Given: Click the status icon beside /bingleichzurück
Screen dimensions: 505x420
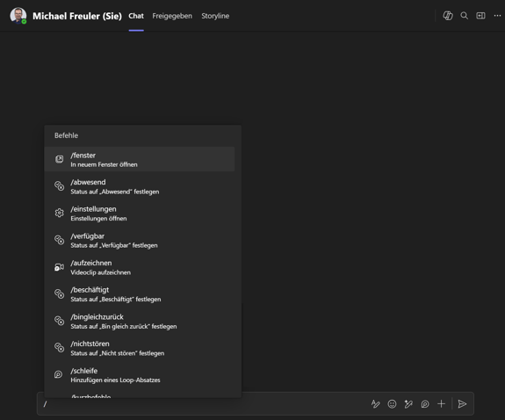Looking at the screenshot, I should [x=59, y=321].
